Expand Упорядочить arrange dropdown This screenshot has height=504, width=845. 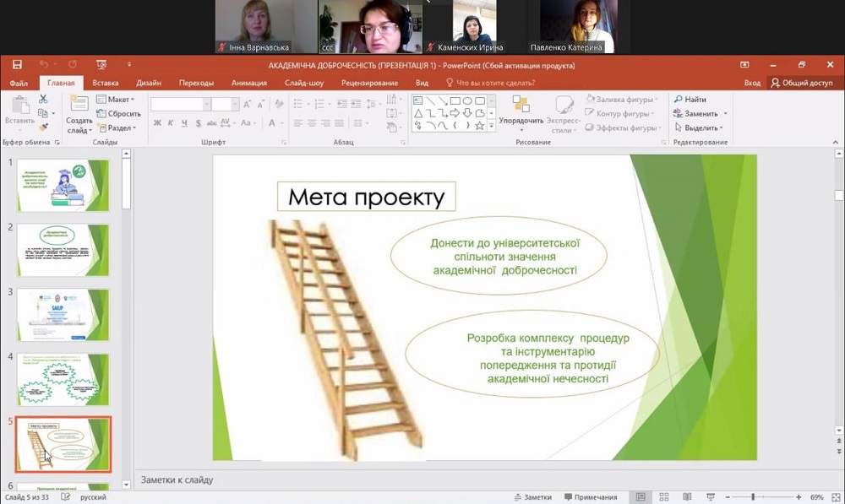(521, 115)
